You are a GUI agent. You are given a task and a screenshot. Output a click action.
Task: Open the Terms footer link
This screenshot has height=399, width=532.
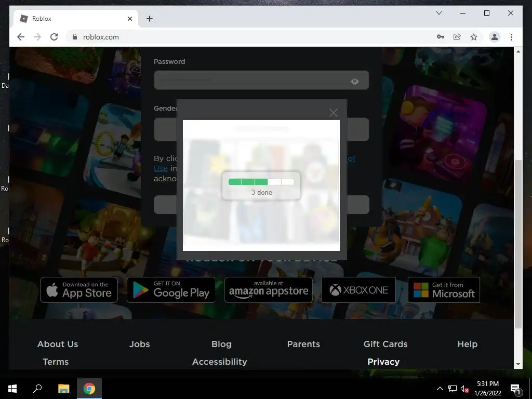(x=56, y=362)
